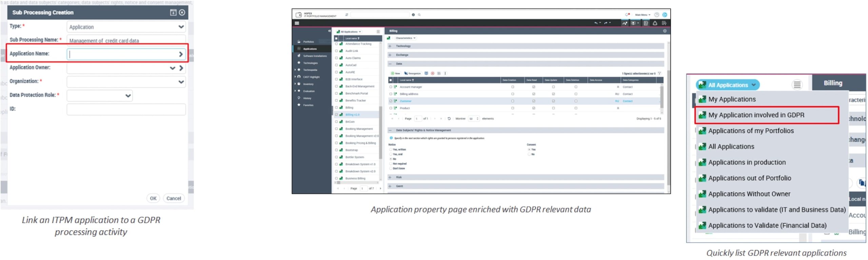868x260 pixels.
Task: Click the hamburger menu icon in HOPEX toolbar
Action: pos(297,23)
